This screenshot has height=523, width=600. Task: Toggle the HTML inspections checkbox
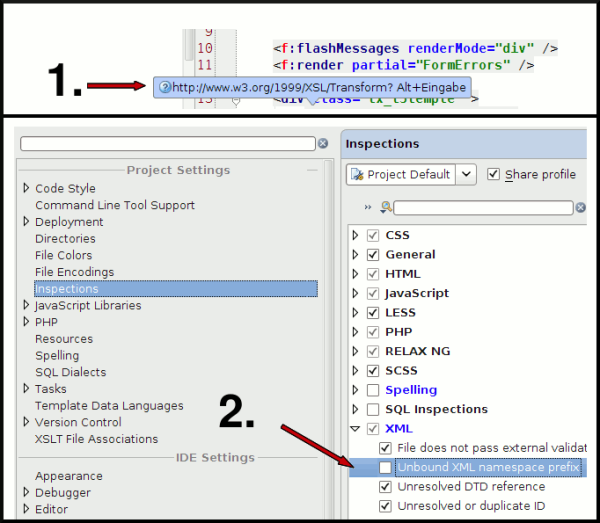click(373, 274)
